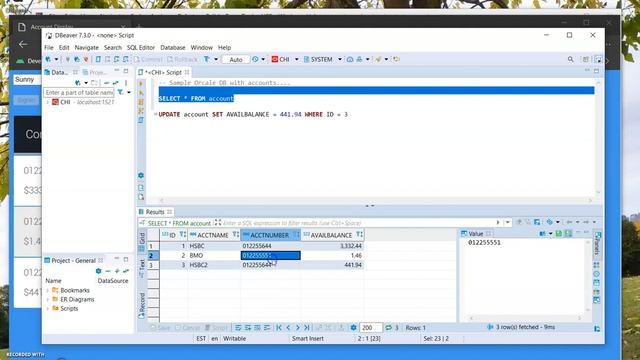The width and height of the screenshot is (640, 360).
Task: Execute the SQL statement with play icon
Action: coord(141,83)
